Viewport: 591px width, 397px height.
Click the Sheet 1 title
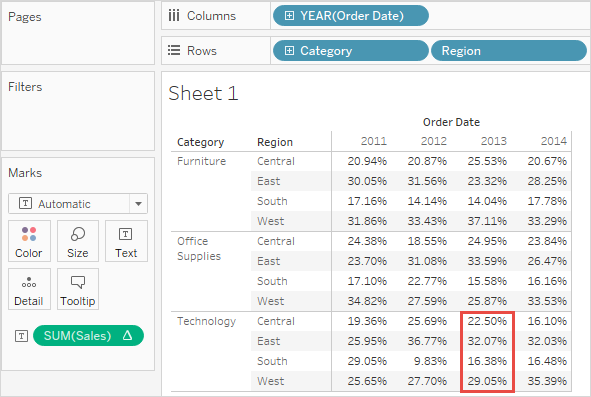[x=203, y=93]
